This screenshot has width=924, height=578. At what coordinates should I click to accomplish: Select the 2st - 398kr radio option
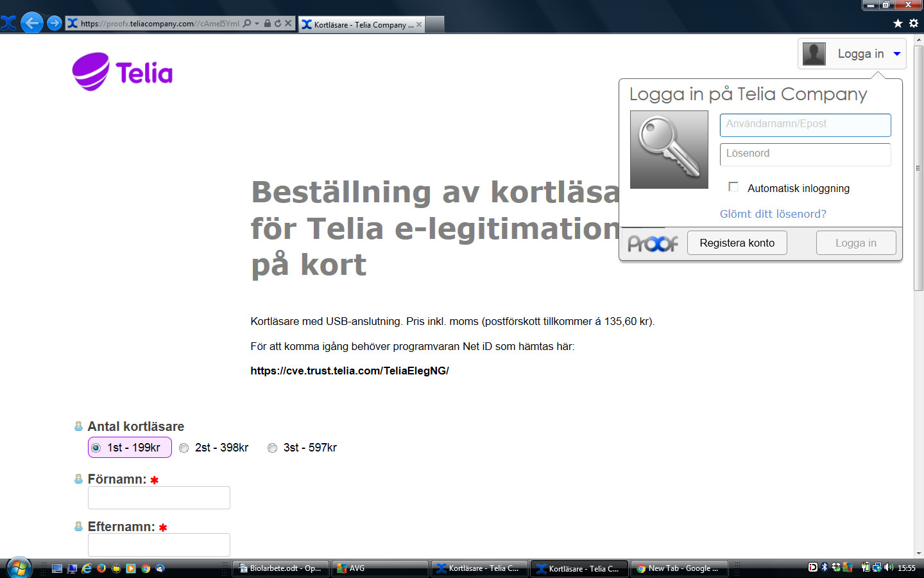[184, 448]
